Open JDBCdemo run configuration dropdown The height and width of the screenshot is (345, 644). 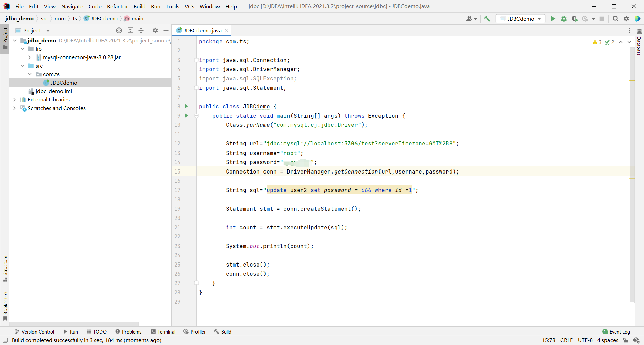point(520,19)
